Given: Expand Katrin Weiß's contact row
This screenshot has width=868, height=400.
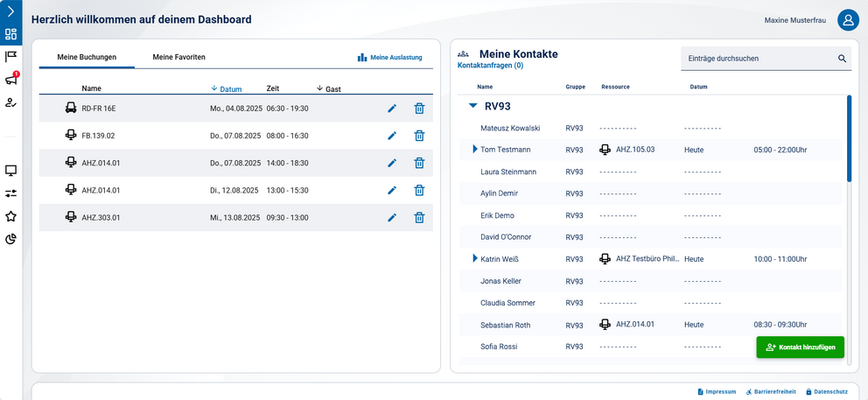Looking at the screenshot, I should point(475,259).
